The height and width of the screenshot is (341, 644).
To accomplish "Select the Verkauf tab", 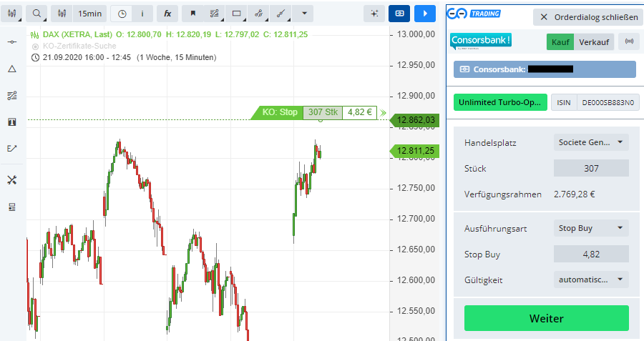I will 594,42.
